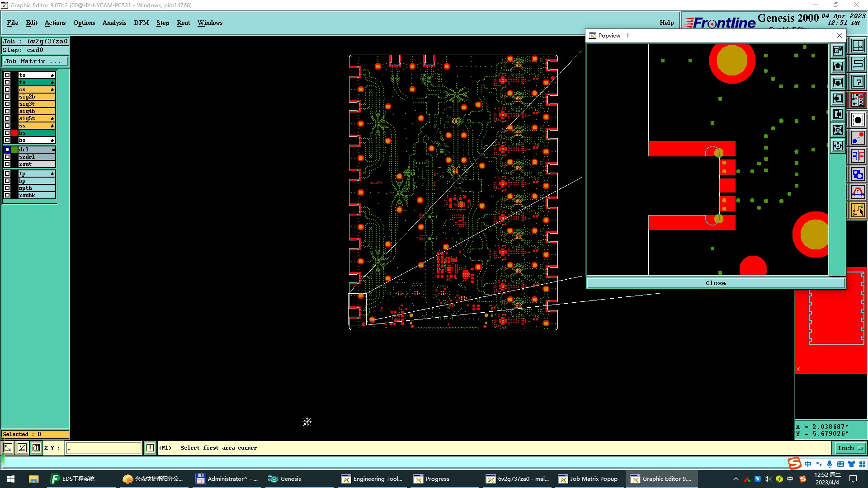Select the blue square-and-circle shapes icon
Image resolution: width=868 pixels, height=488 pixels.
coord(858,174)
